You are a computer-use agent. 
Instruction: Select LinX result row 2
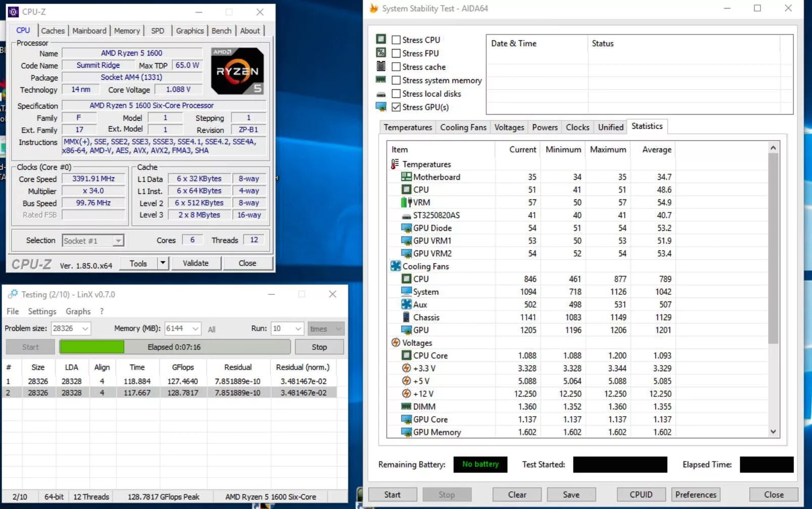pyautogui.click(x=170, y=392)
